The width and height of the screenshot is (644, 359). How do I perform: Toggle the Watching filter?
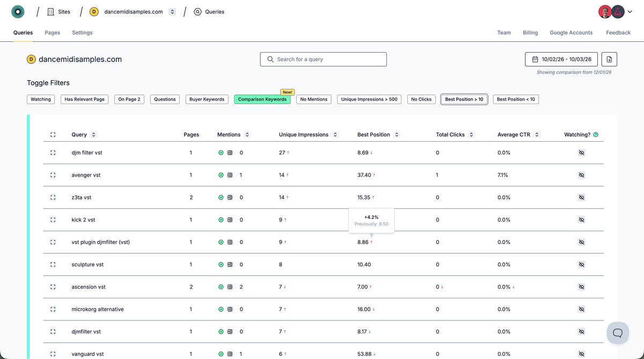tap(41, 99)
